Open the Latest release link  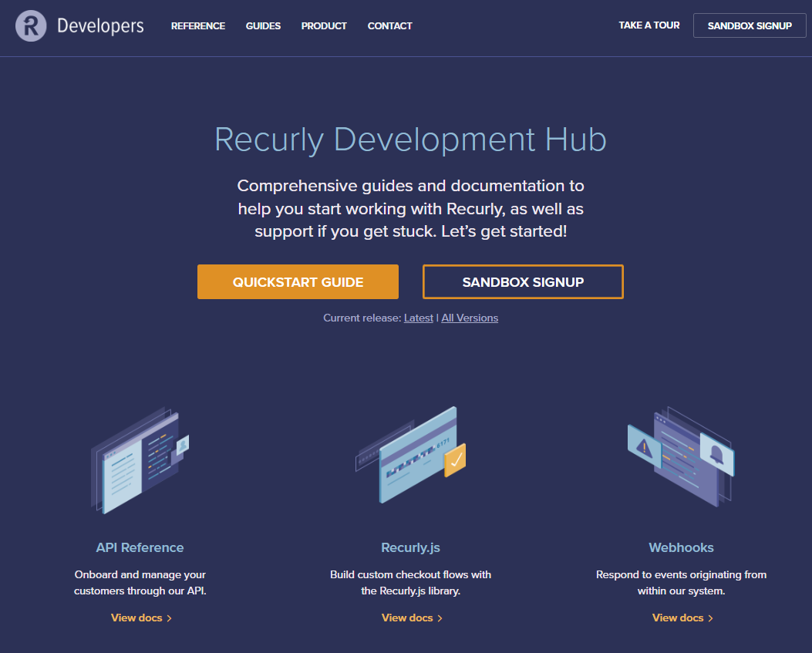click(419, 318)
